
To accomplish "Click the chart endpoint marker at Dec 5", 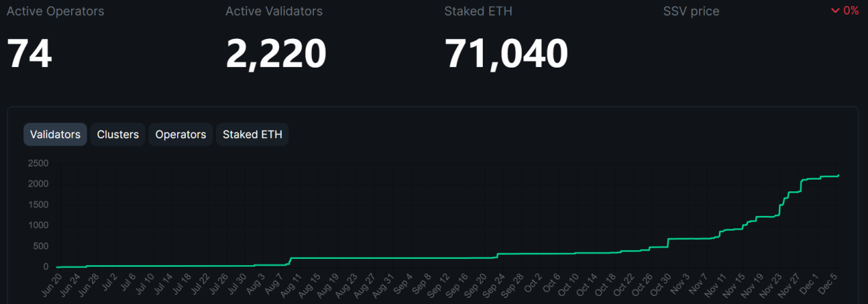I will (x=839, y=176).
